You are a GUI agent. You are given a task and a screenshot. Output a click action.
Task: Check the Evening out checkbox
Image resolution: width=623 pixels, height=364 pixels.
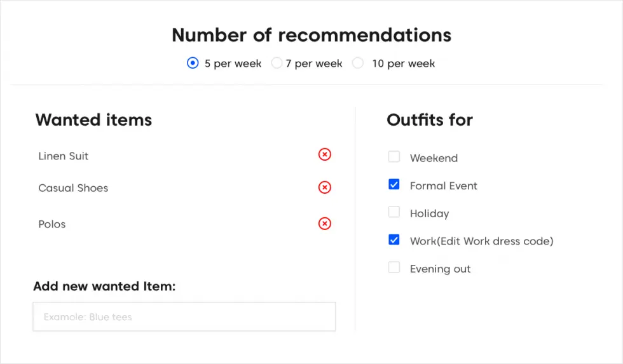pyautogui.click(x=394, y=267)
